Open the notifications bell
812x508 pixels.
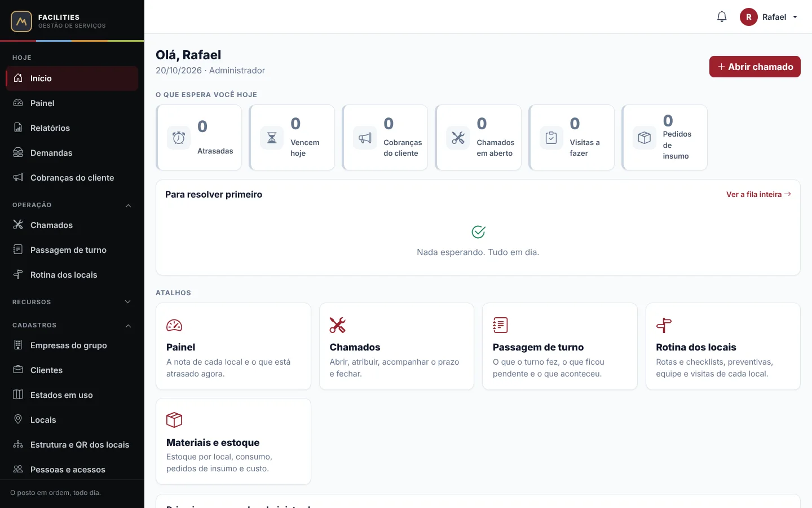pyautogui.click(x=722, y=17)
